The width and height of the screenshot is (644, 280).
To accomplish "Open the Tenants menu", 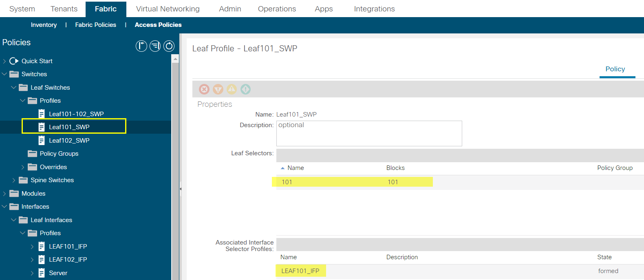I will 64,9.
